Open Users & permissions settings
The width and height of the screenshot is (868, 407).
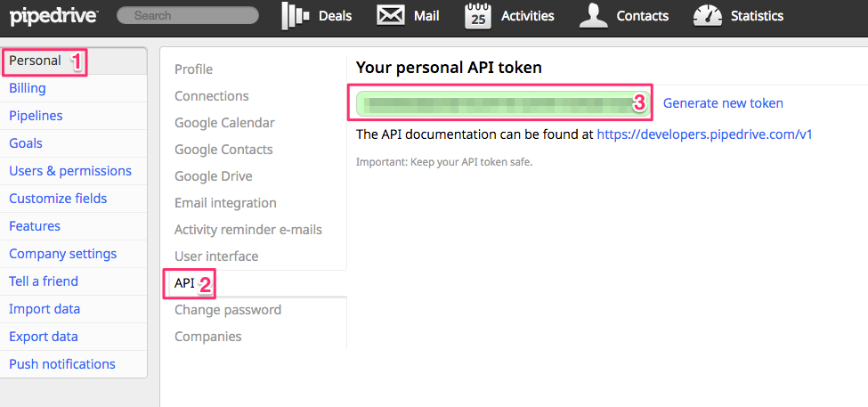pos(70,171)
